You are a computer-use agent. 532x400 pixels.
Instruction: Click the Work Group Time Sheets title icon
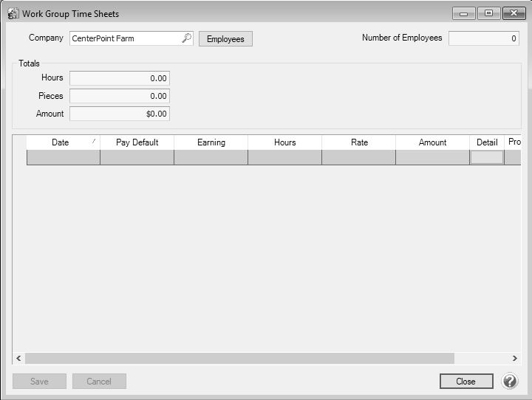13,14
